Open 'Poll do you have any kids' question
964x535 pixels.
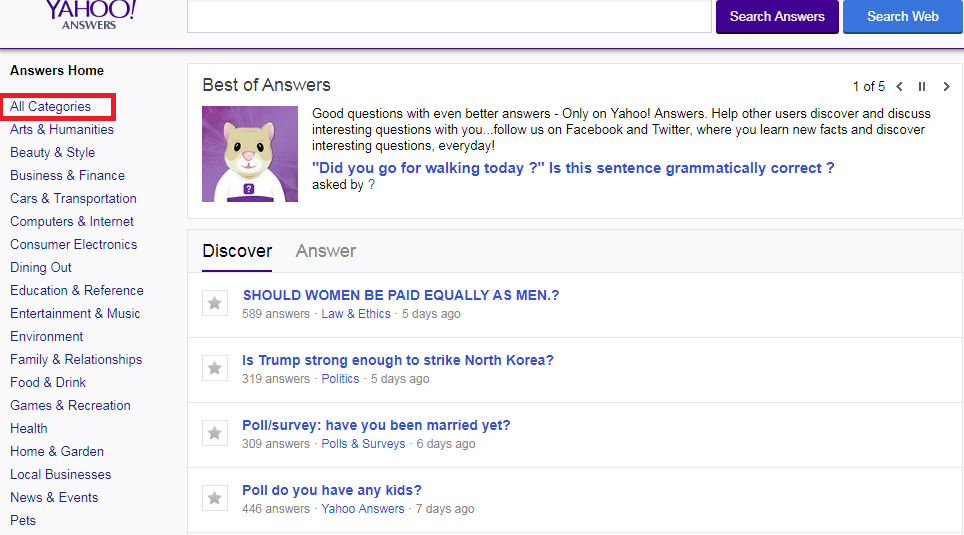(x=332, y=490)
